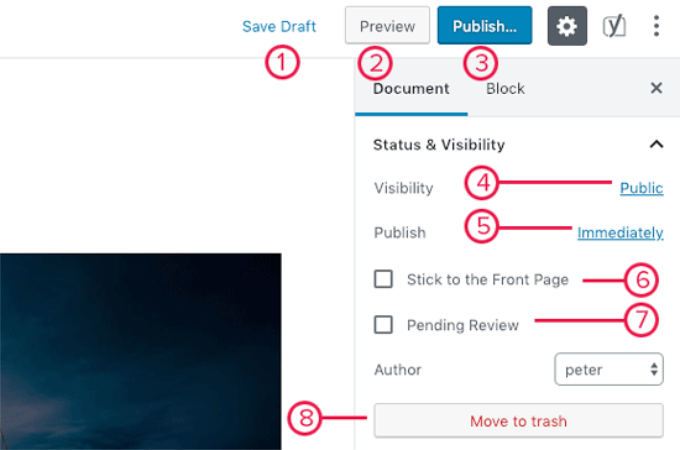
Task: Set publish time via Immediately link
Action: click(x=620, y=233)
